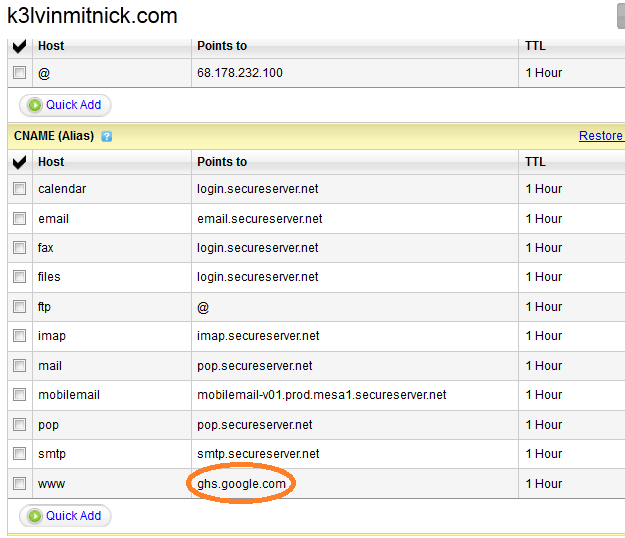
Task: Select the imap record checkbox
Action: tap(19, 336)
